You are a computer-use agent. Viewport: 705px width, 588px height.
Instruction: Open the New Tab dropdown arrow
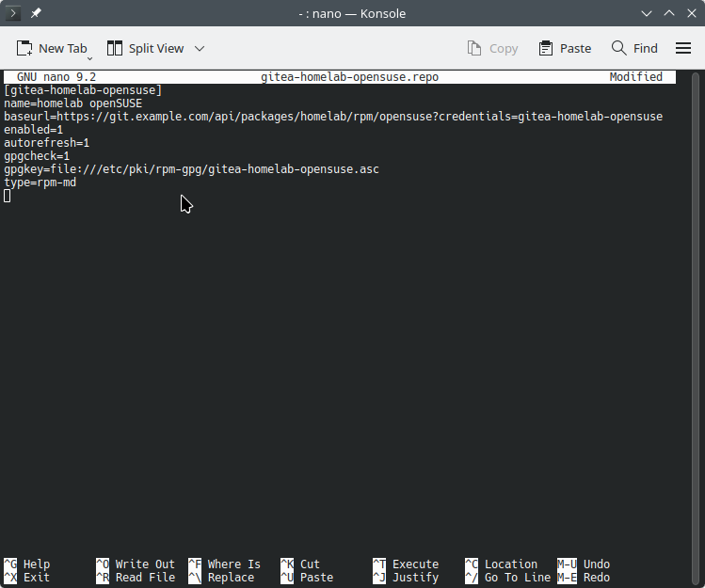pyautogui.click(x=90, y=59)
